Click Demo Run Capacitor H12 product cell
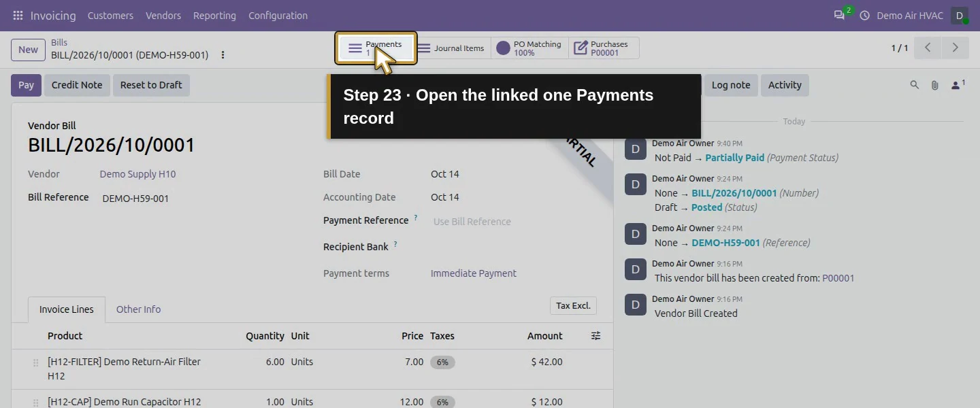Image resolution: width=980 pixels, height=408 pixels. (x=124, y=402)
